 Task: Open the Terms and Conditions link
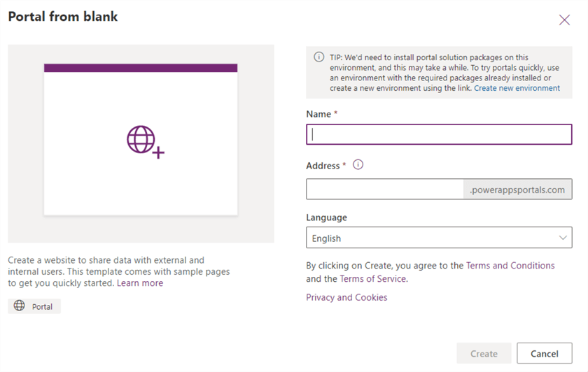tap(510, 266)
